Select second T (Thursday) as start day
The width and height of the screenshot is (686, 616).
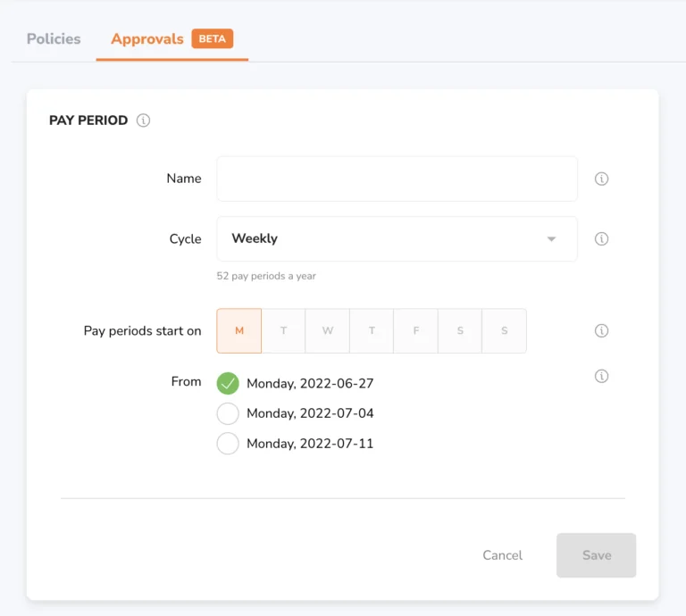[x=372, y=331]
